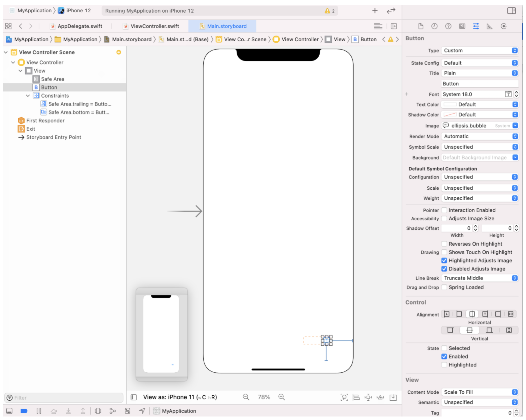Image resolution: width=526 pixels, height=420 pixels.
Task: Open the Size inspector
Action: [490, 26]
